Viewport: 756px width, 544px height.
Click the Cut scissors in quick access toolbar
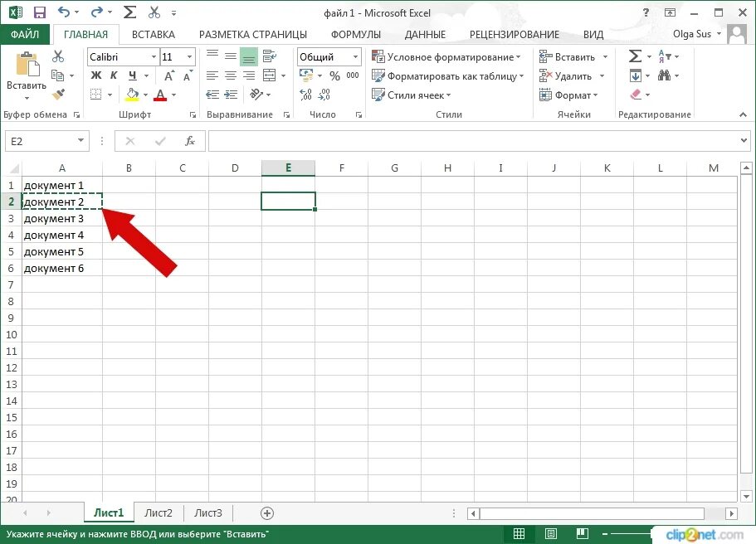click(x=154, y=12)
